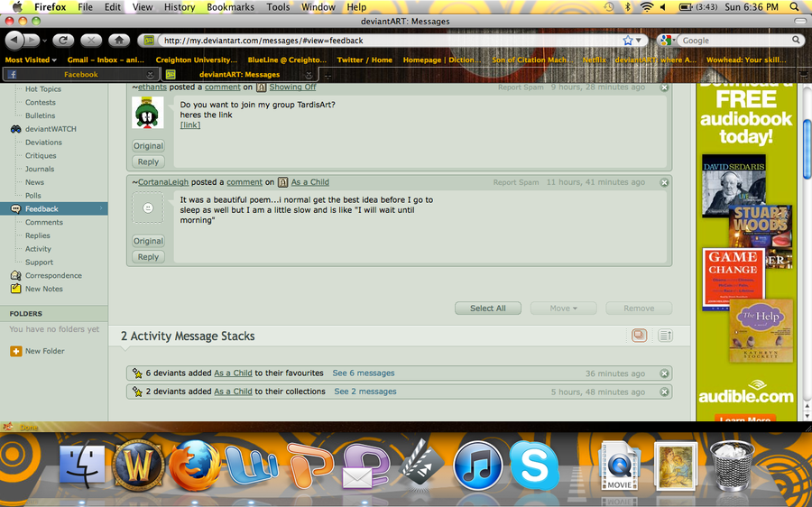Go back with the browser back arrow
Screen dimensions: 812x507
click(14, 40)
